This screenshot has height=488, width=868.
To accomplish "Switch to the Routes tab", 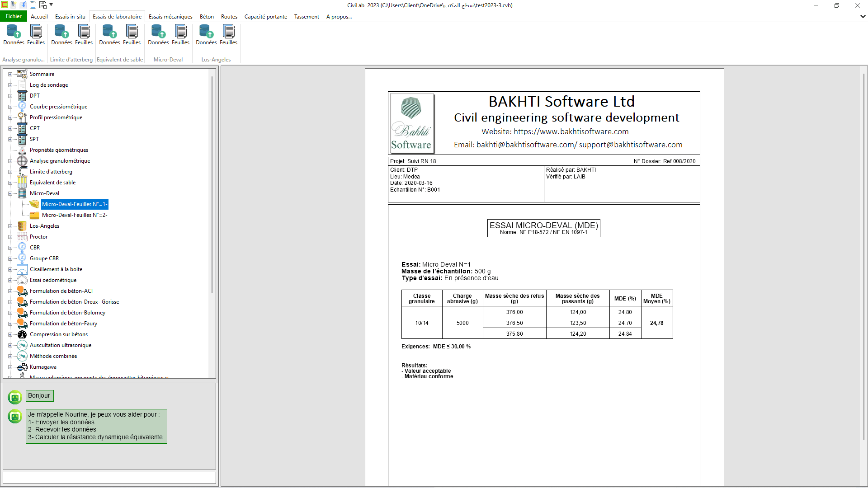I will pyautogui.click(x=229, y=17).
